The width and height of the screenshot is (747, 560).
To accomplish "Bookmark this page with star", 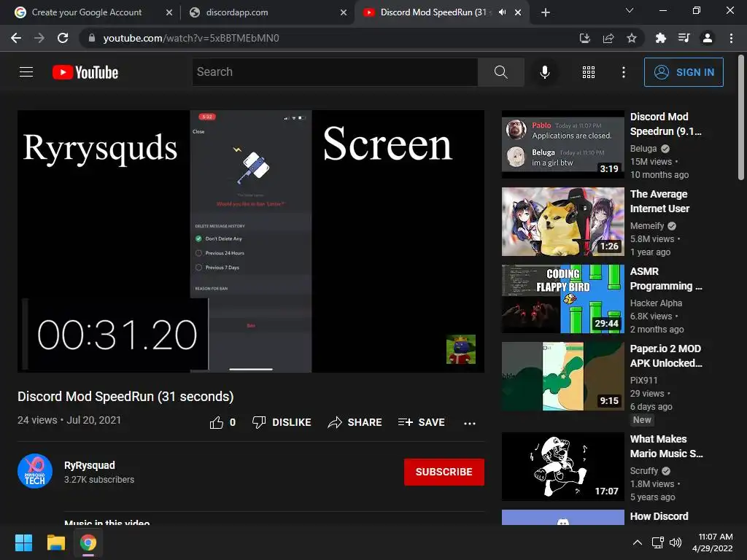I will [632, 38].
